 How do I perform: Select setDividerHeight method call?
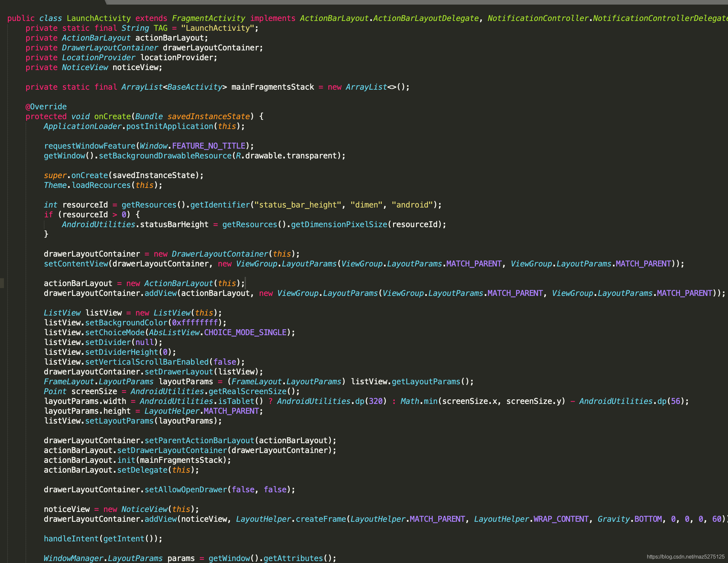(x=122, y=352)
